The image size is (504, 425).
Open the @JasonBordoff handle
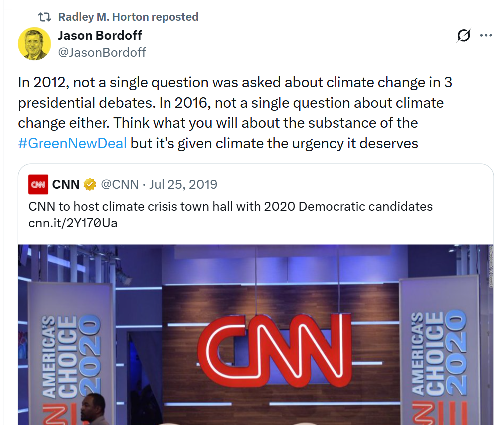click(102, 52)
